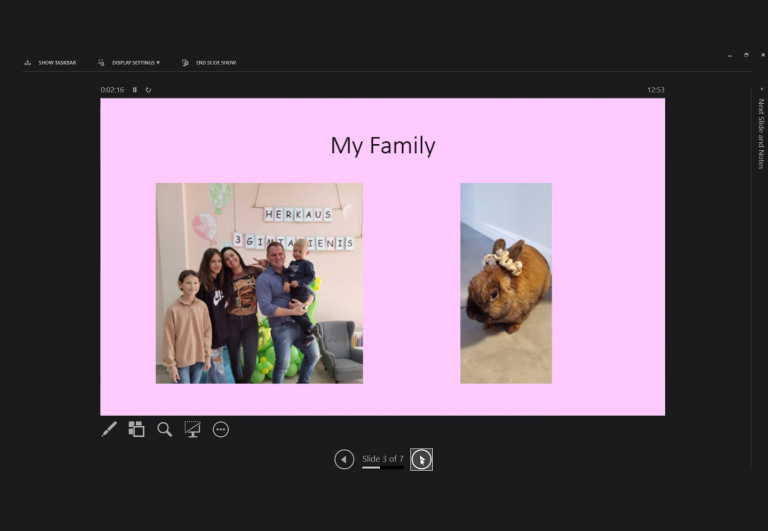Viewport: 768px width, 531px height.
Task: Click Show Taskbar in presenter view
Action: (x=50, y=63)
